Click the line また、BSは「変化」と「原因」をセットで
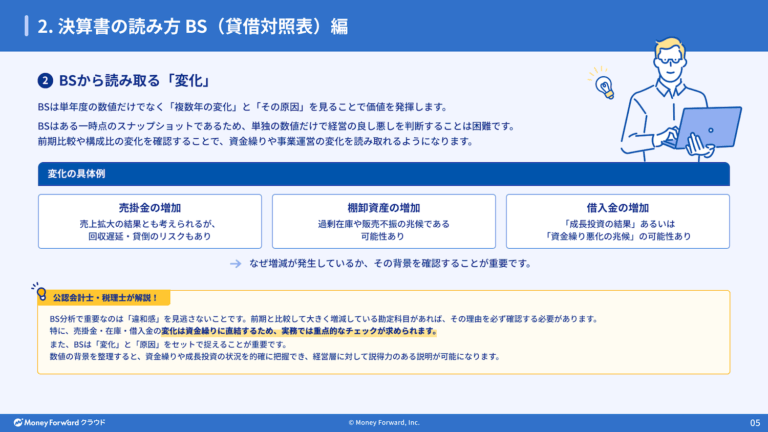The width and height of the screenshot is (768, 432). [x=168, y=344]
